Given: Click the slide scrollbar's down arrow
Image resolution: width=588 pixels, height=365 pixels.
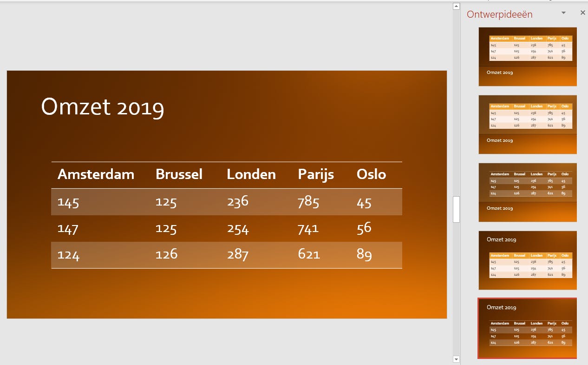Looking at the screenshot, I should point(456,359).
